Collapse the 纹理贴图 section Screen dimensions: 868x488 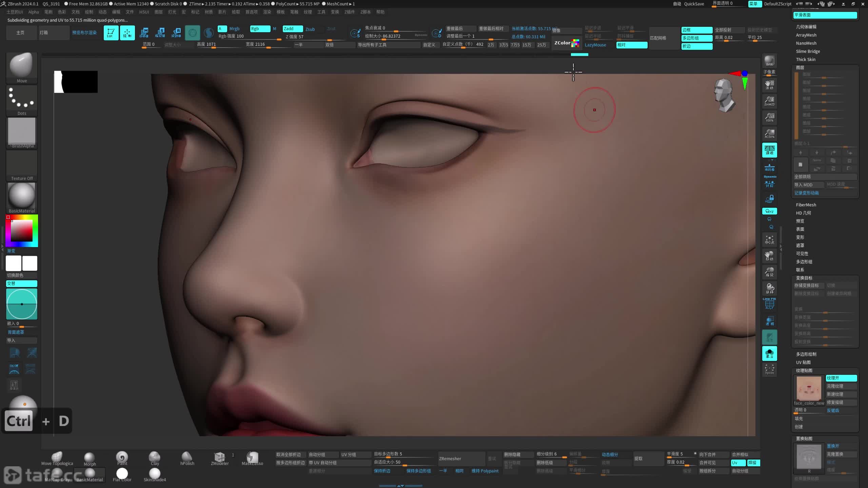click(804, 370)
